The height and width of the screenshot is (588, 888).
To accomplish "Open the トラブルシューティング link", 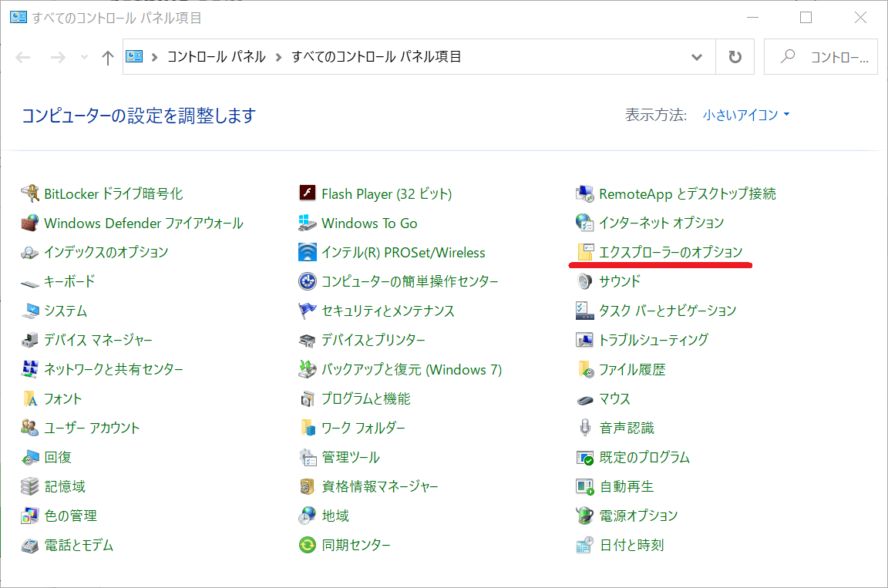I will coord(654,340).
